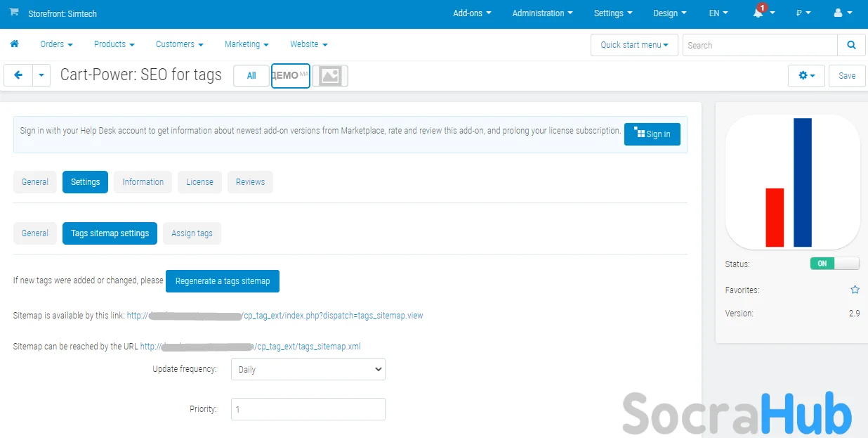868x438 pixels.
Task: Click the image placeholder storefront icon
Action: [x=330, y=76]
